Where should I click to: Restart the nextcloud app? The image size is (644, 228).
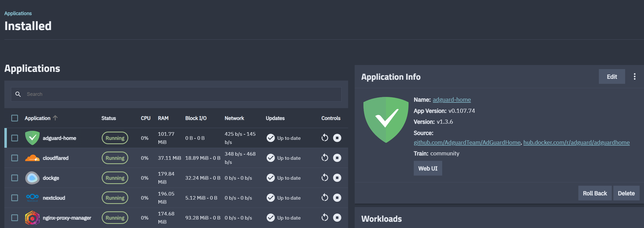[x=325, y=197]
